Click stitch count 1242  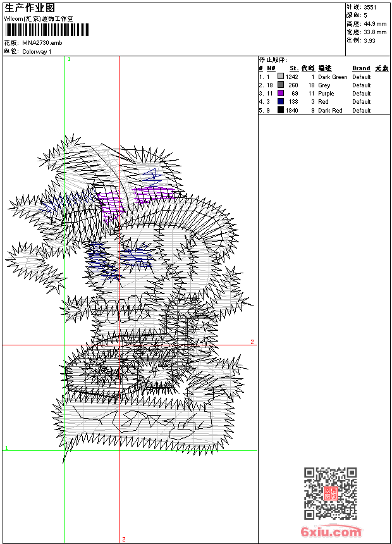[x=291, y=77]
